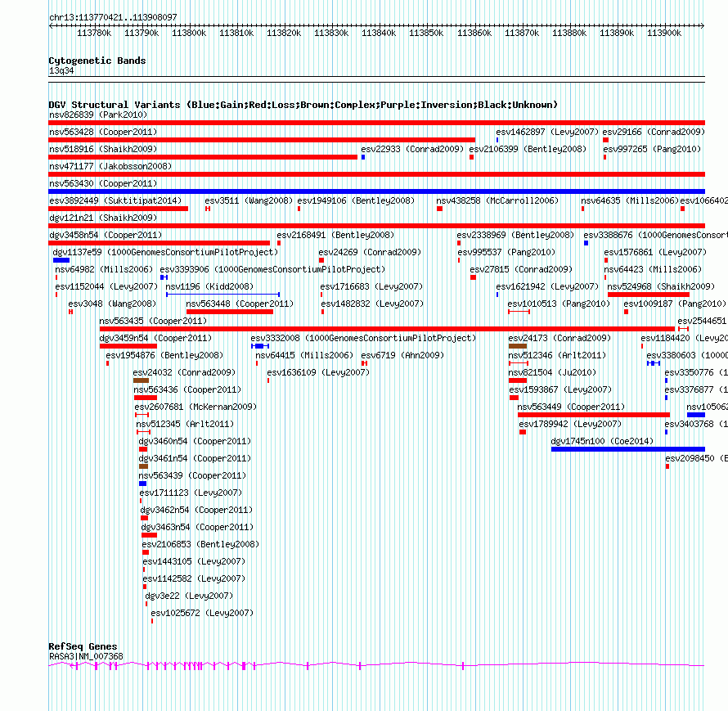The image size is (728, 711).
Task: Click nsv64423 (Mills2006) label
Action: pos(653,269)
